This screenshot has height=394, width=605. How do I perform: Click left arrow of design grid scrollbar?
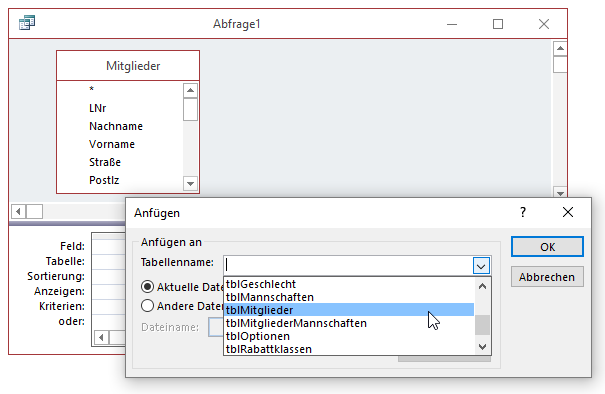101,338
